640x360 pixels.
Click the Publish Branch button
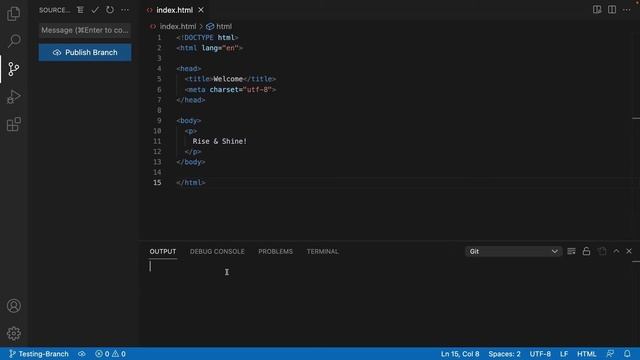pos(85,52)
